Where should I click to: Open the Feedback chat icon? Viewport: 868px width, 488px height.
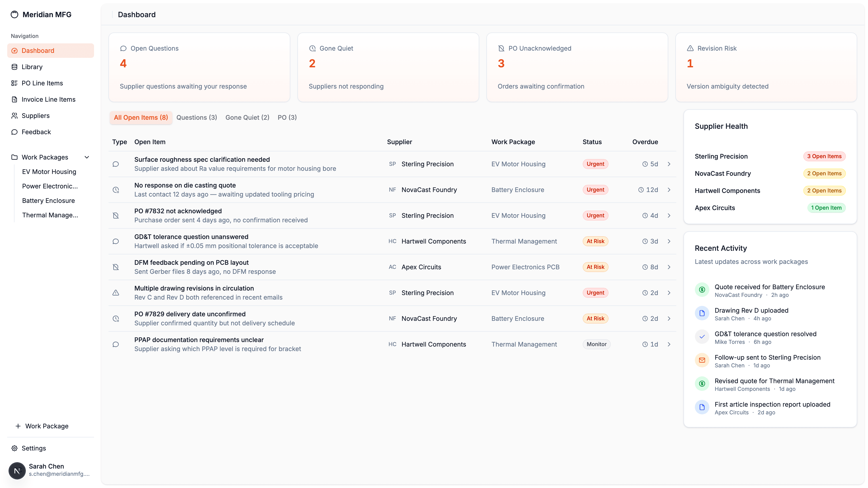tap(14, 132)
